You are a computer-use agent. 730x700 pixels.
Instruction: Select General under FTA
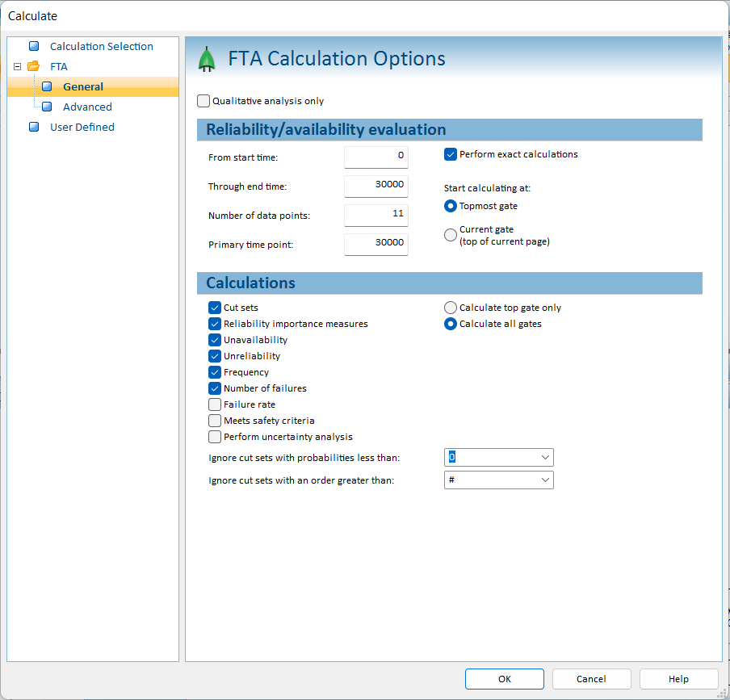click(x=83, y=86)
